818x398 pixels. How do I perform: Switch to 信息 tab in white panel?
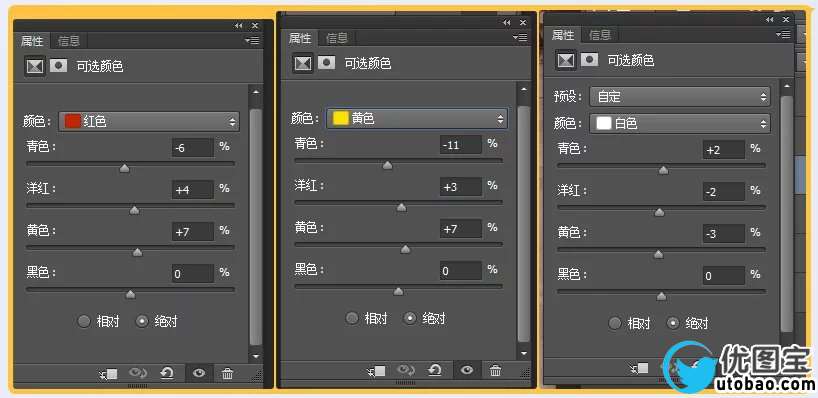point(600,35)
